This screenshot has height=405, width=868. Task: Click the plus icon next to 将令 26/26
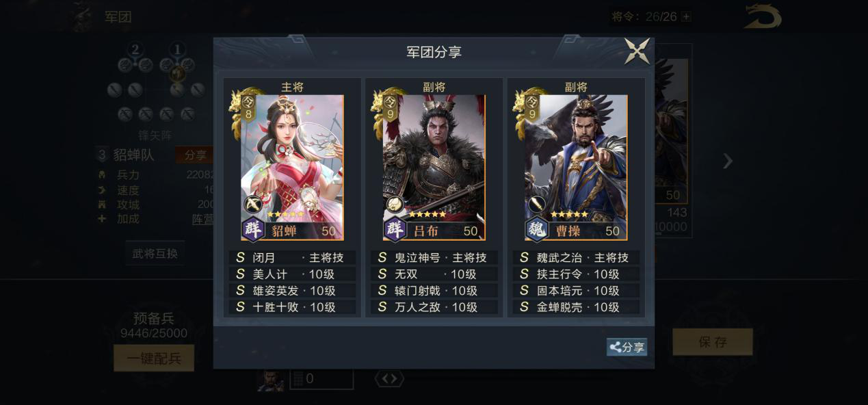click(686, 16)
